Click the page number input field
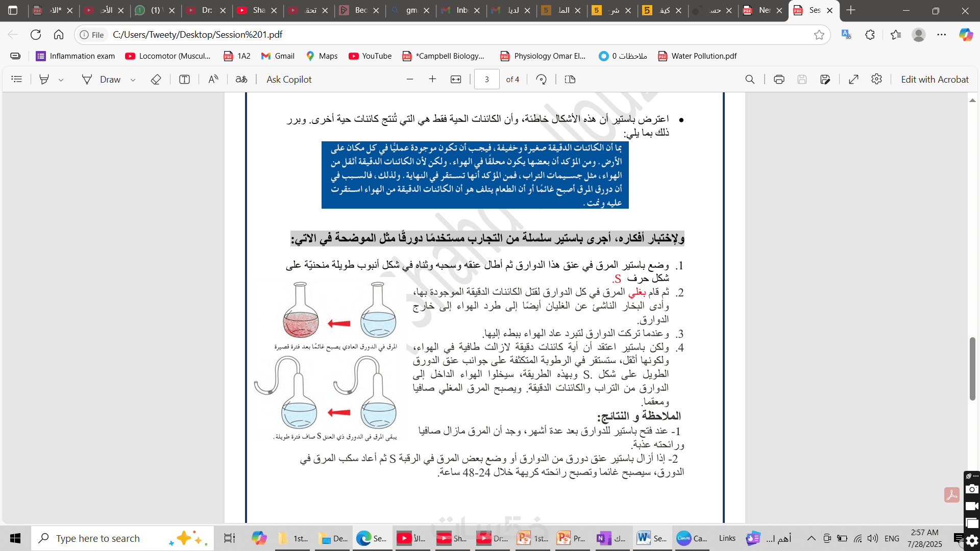The height and width of the screenshot is (551, 980). [486, 79]
